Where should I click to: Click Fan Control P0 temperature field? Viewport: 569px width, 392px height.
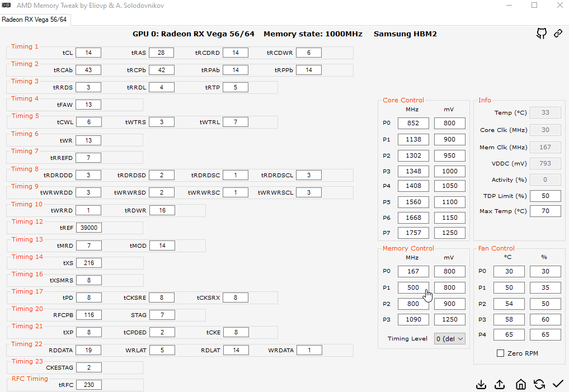(x=509, y=271)
